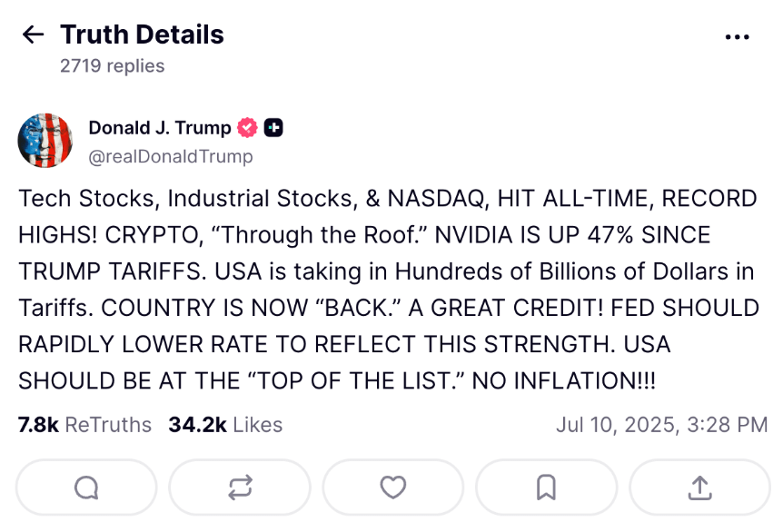The width and height of the screenshot is (783, 532).
Task: Click the 2719 replies count
Action: [x=113, y=66]
